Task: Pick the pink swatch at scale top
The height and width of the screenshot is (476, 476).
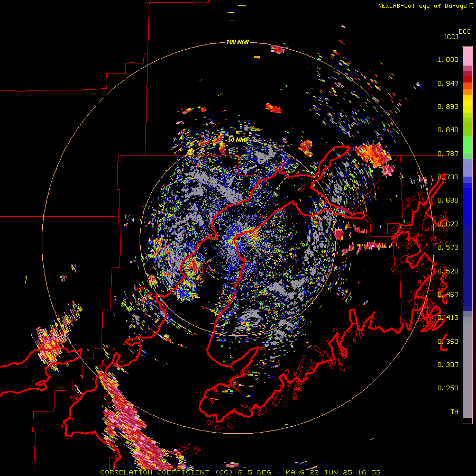Action: 467,56
